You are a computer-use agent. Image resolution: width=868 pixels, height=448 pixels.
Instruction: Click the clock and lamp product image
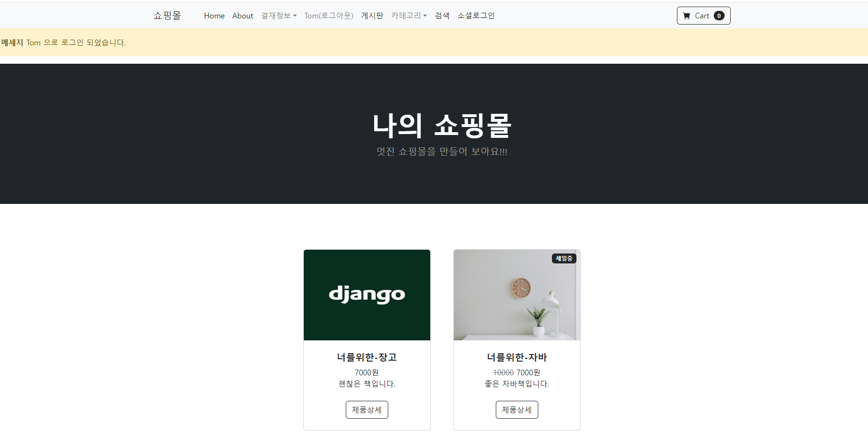tap(517, 295)
